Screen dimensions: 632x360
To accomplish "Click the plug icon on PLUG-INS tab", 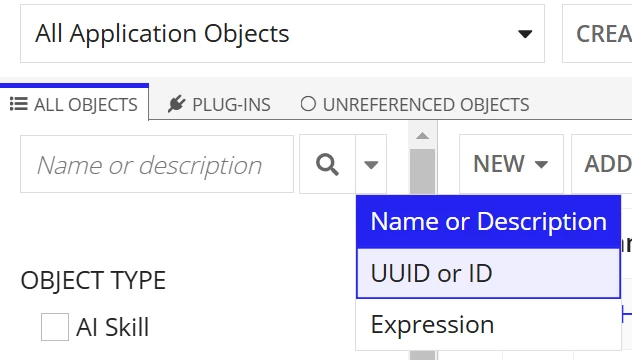I will [177, 104].
